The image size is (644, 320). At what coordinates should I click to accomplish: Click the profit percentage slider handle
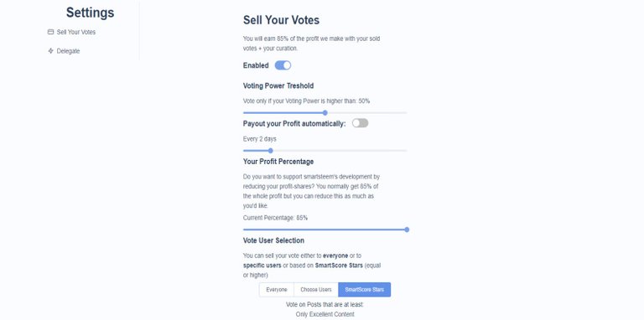[407, 230]
